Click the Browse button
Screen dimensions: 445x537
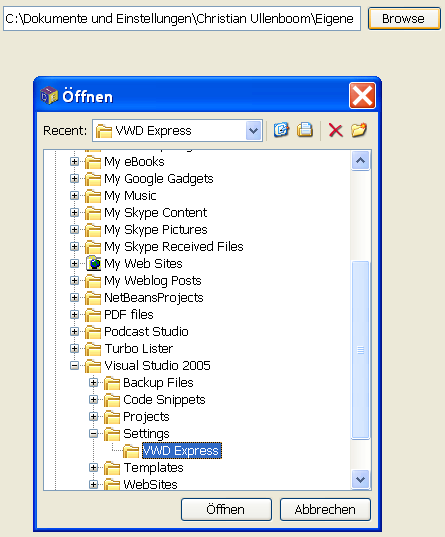coord(404,18)
